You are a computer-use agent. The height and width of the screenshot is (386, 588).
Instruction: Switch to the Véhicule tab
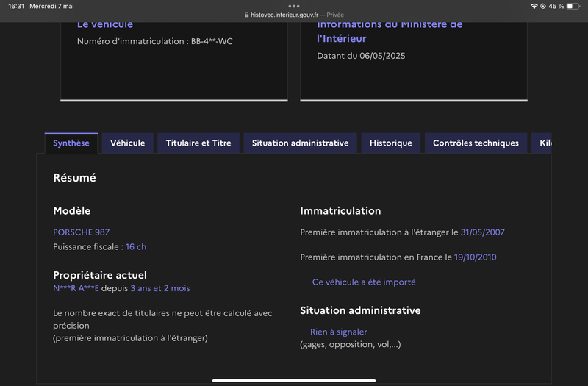coord(127,143)
